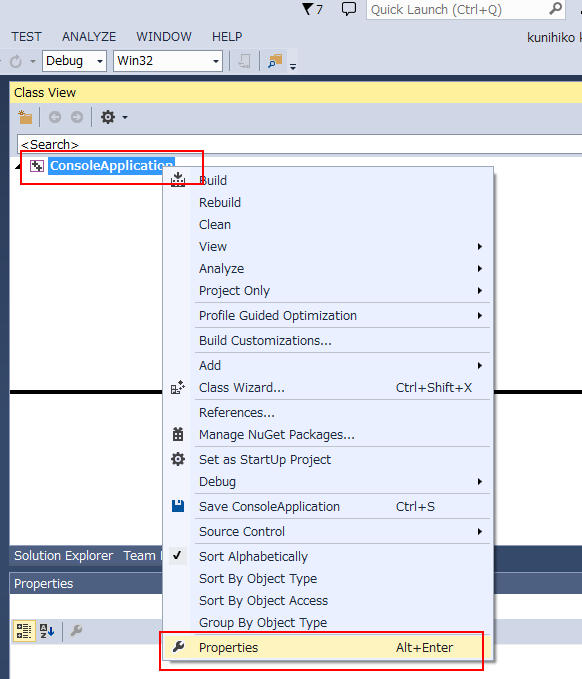Open the WINDOW menu
Screen dimensions: 582x679
tap(164, 37)
